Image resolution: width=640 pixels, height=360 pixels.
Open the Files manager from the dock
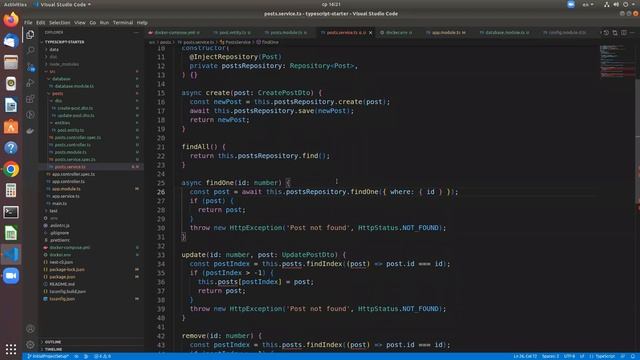pos(11,62)
